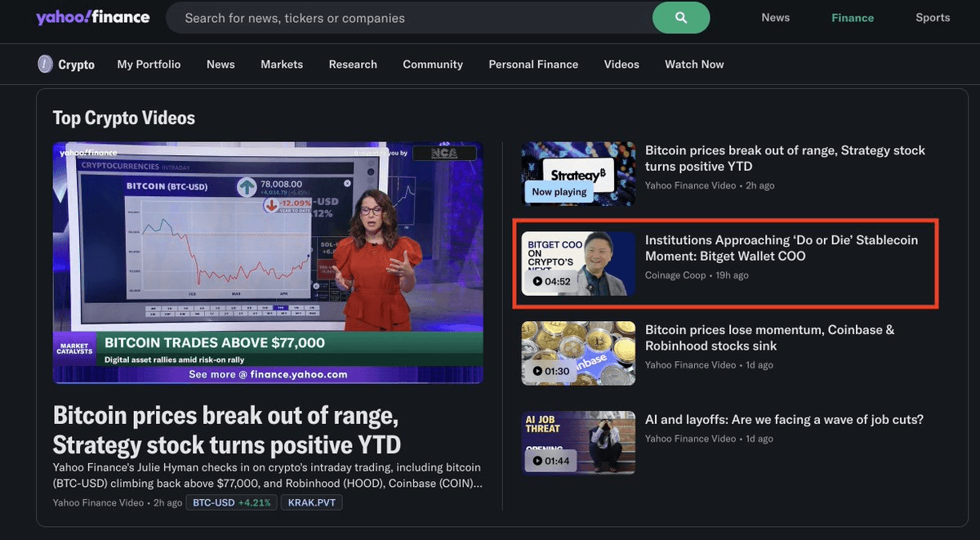Play the main Bitcoin Trades Above $77,000 video

point(268,262)
